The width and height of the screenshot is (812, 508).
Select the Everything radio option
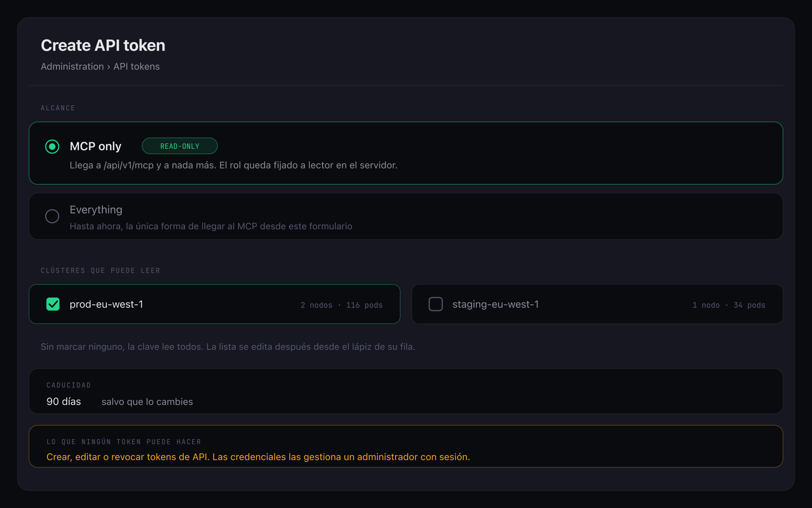coord(52,216)
